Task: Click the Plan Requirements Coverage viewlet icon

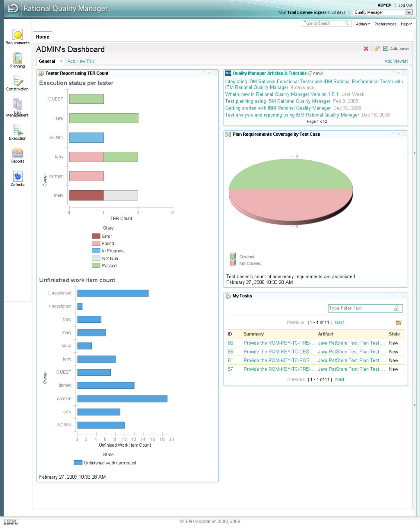Action: click(228, 135)
